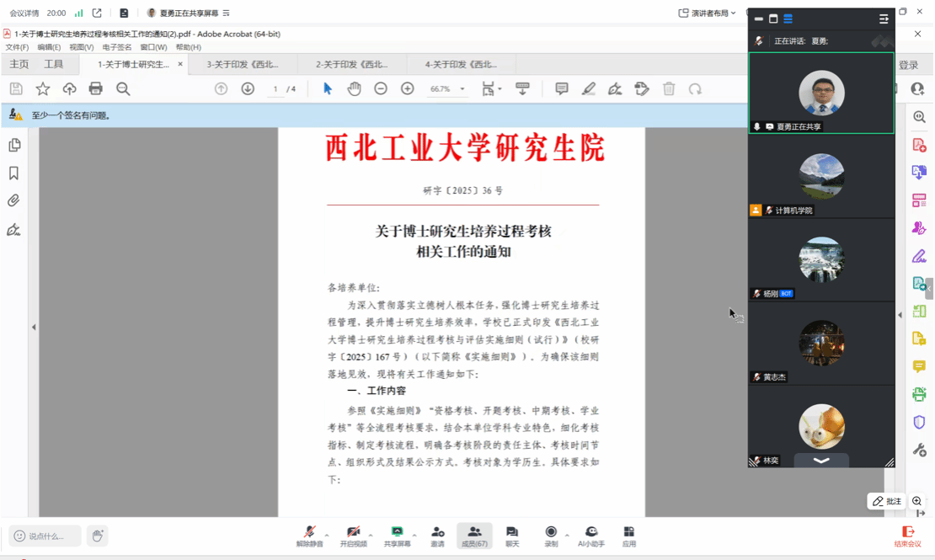Click the 说点什么 chat input field

click(46, 536)
